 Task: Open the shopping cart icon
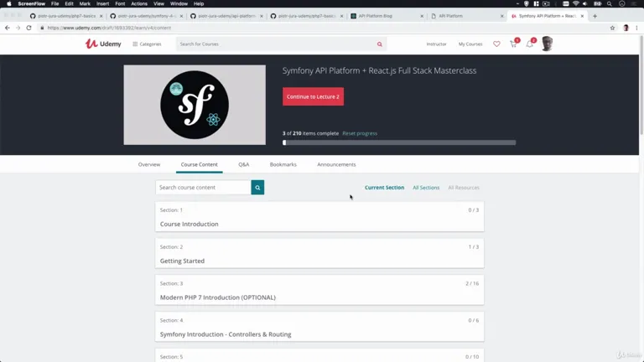[x=513, y=44]
